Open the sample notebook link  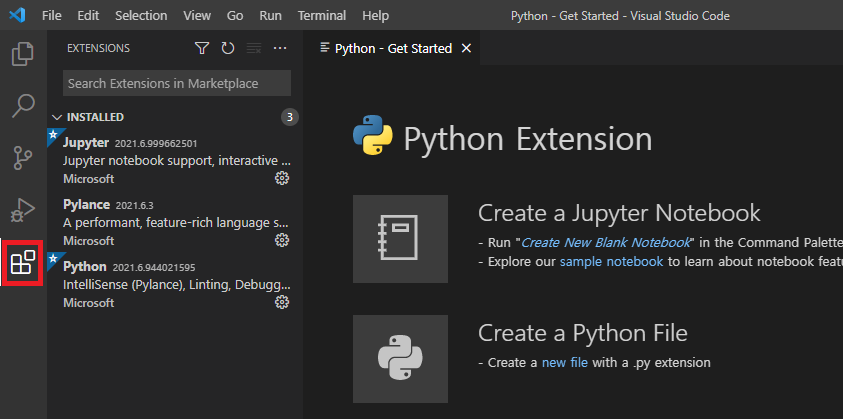612,262
